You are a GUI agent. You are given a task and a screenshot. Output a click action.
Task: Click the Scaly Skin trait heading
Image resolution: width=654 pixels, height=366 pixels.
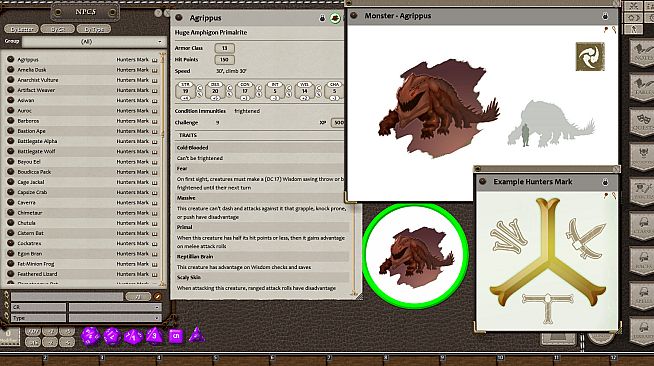tap(189, 277)
